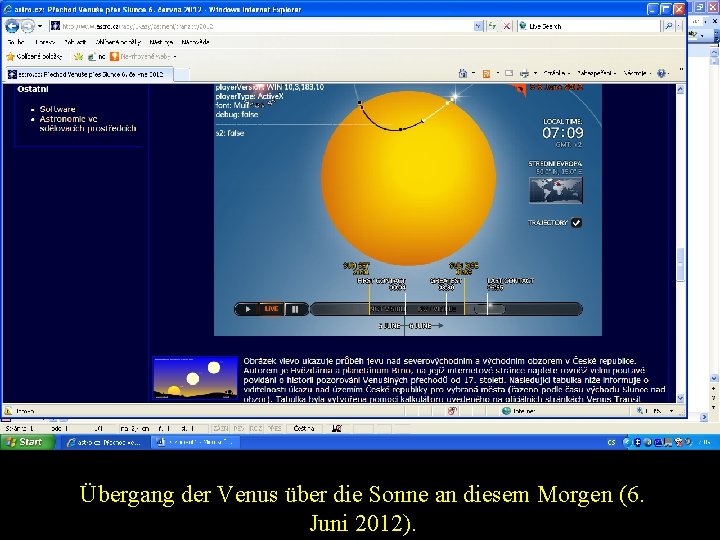Click the timeline slider handle near last contact
720x540 pixels.
489,309
